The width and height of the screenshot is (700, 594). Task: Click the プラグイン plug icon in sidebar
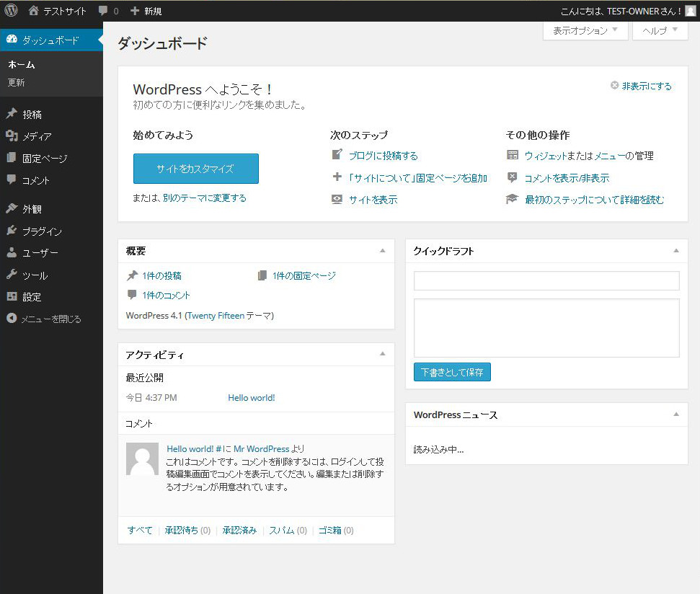click(12, 230)
